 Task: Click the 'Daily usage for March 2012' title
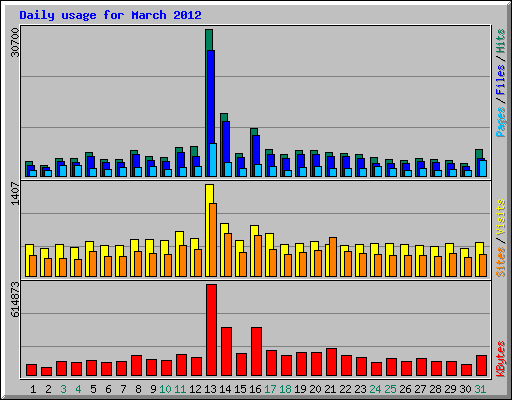click(110, 16)
